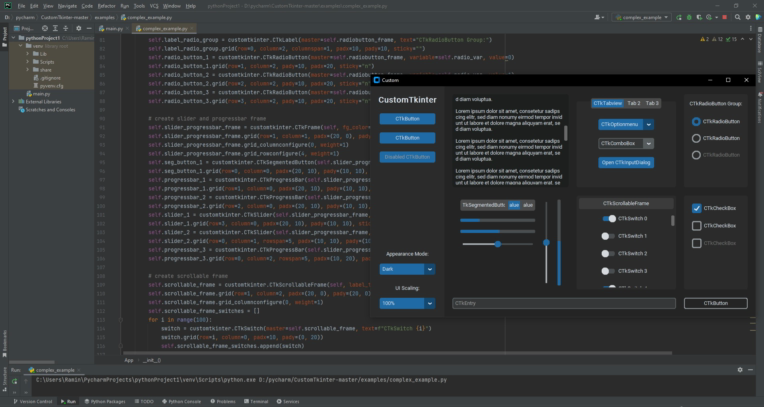The width and height of the screenshot is (764, 407).
Task: Open the Python Packages tool window
Action: 105,400
